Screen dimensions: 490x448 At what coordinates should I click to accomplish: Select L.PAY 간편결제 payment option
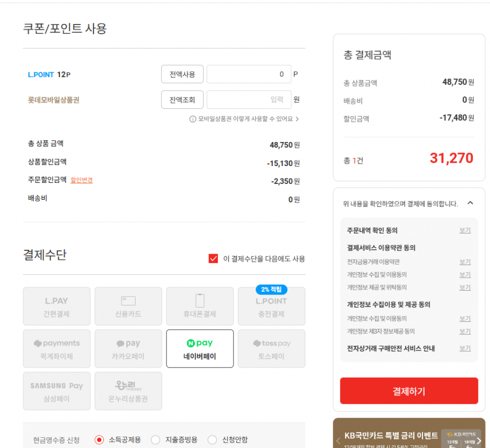coord(57,306)
